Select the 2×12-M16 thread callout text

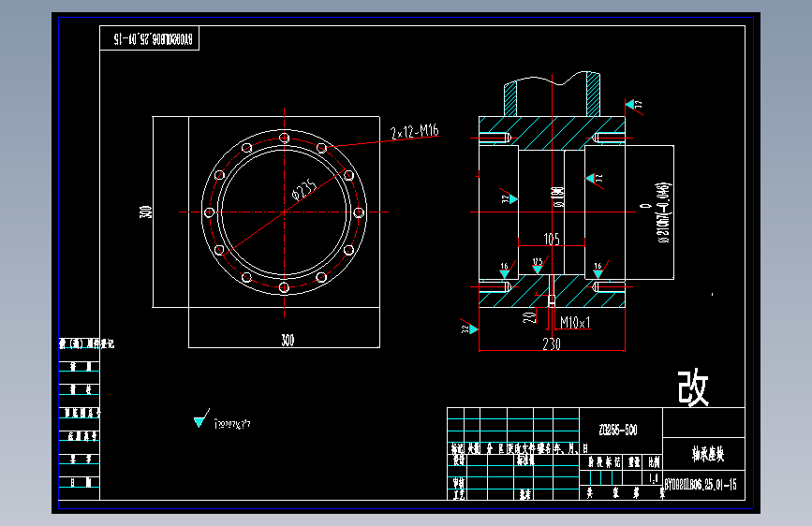414,131
